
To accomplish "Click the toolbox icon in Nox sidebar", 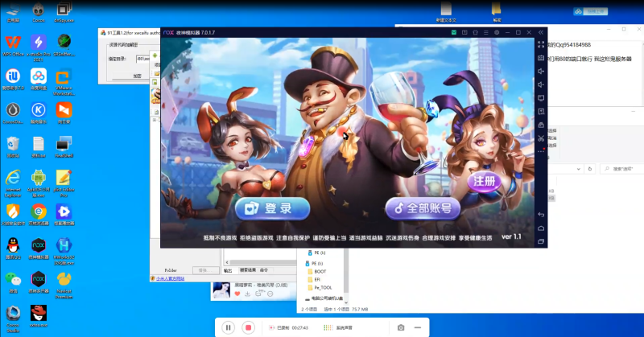I will pos(541,125).
